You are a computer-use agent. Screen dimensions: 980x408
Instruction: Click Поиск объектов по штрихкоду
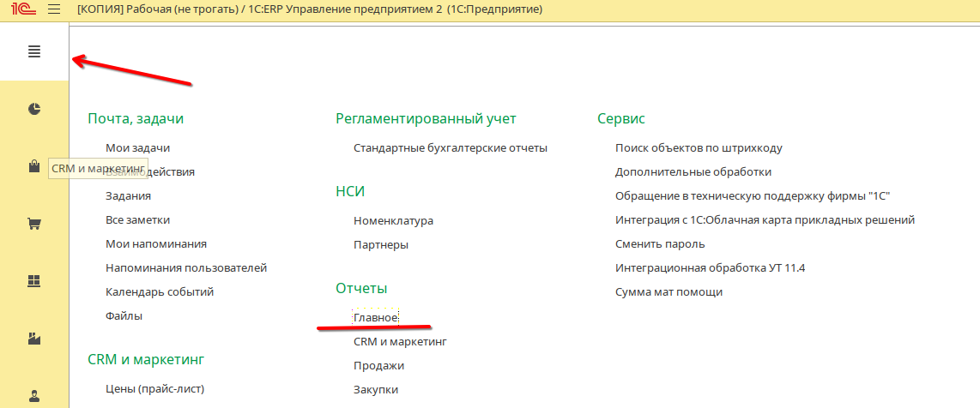pyautogui.click(x=699, y=147)
